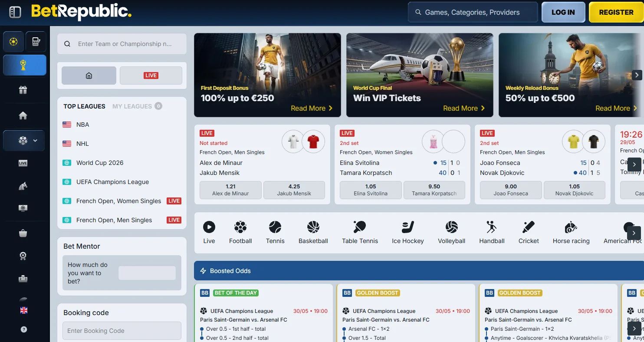This screenshot has height=342, width=644.
Task: Switch to the slot machine casino icon
Action: click(x=36, y=42)
